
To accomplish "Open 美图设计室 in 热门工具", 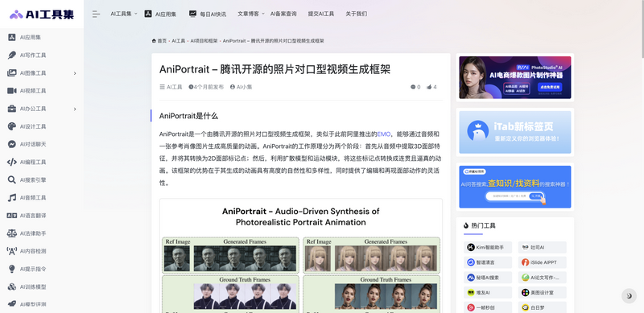I will (x=542, y=292).
